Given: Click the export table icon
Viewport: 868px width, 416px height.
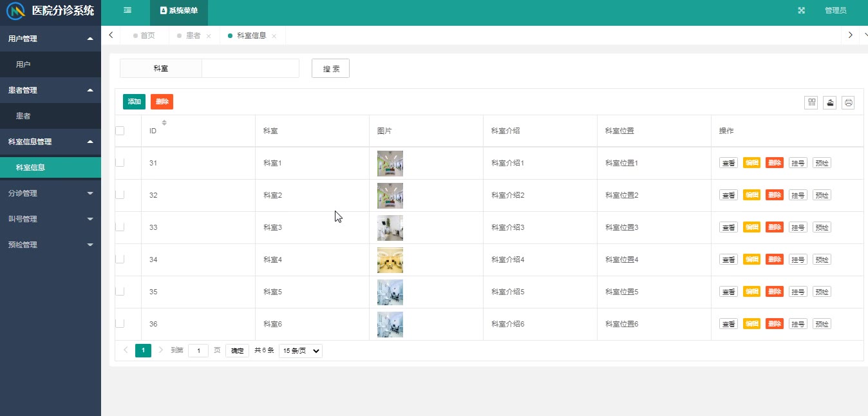Looking at the screenshot, I should [x=829, y=102].
